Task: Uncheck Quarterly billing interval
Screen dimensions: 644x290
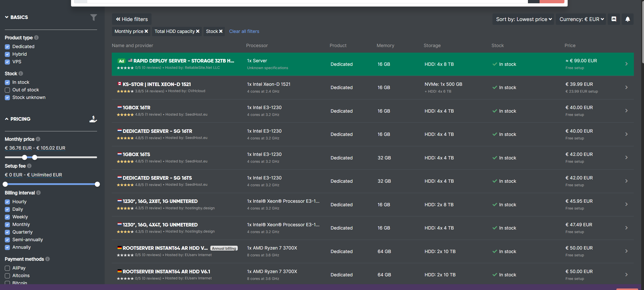Action: pyautogui.click(x=7, y=232)
